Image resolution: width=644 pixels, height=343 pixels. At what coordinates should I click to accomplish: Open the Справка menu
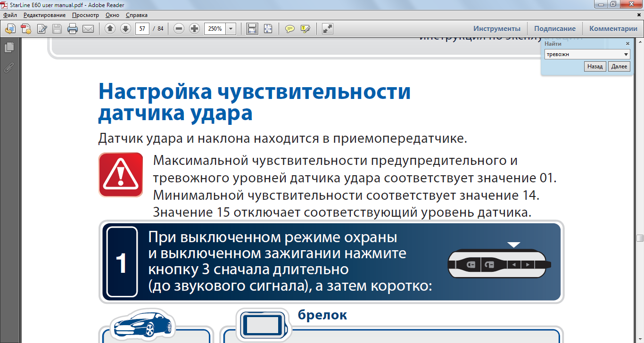coord(137,15)
